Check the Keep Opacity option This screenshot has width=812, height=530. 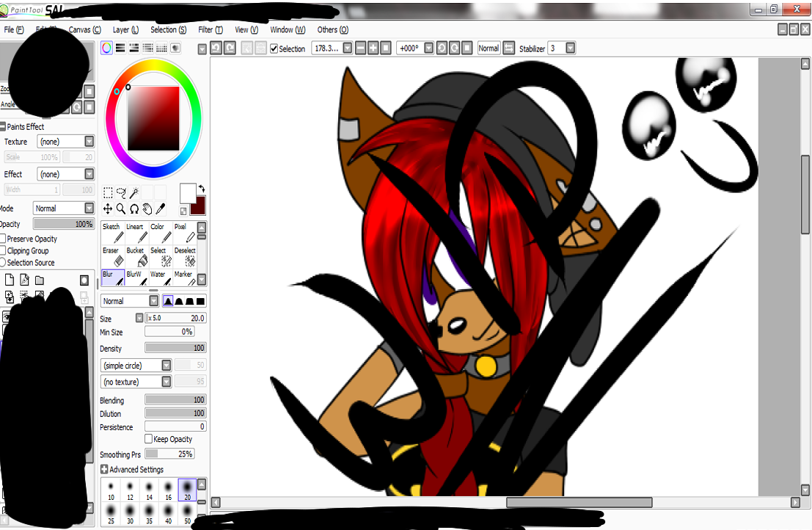tap(149, 439)
